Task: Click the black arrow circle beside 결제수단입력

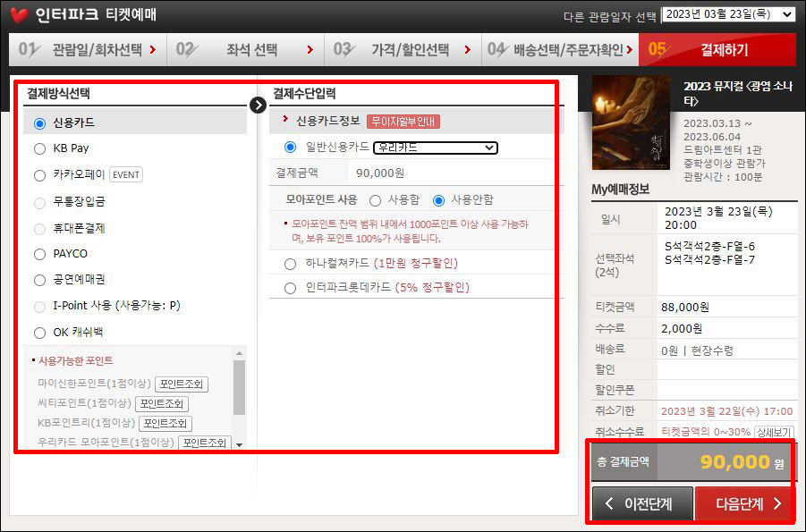Action: coord(258,104)
